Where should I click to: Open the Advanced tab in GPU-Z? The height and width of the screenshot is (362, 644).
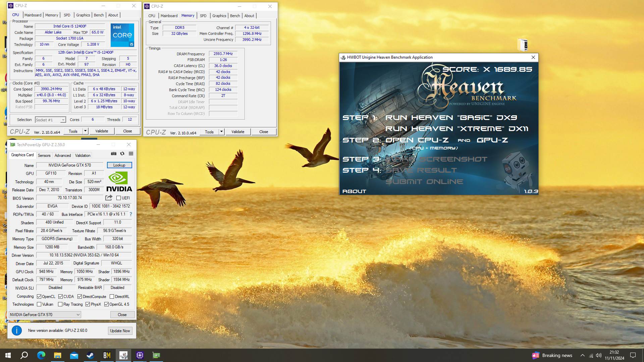(x=63, y=156)
